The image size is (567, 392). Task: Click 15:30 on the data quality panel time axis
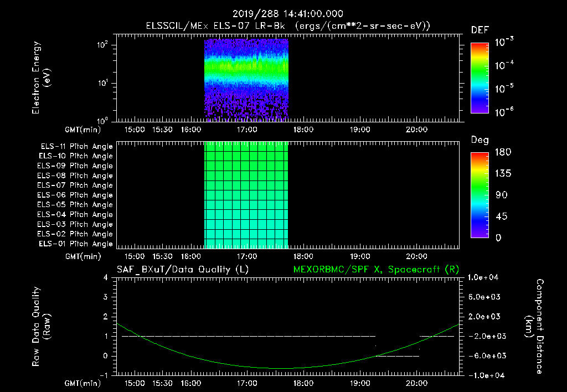[x=162, y=383]
